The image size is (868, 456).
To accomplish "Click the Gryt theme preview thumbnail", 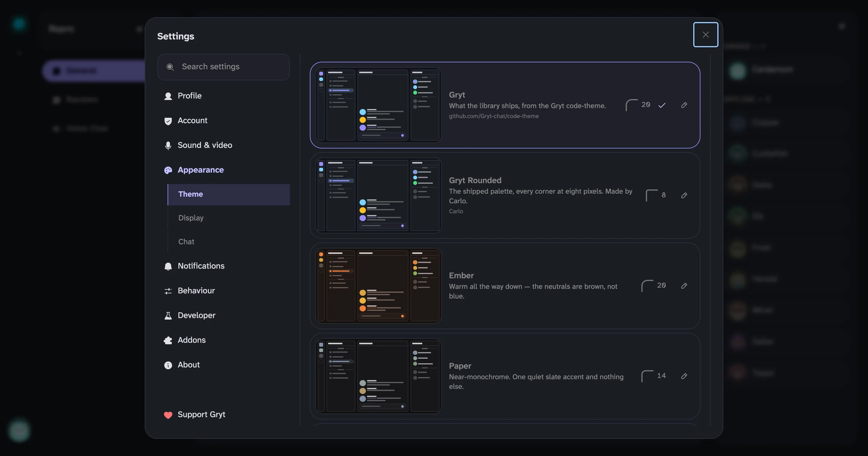I will [x=379, y=105].
